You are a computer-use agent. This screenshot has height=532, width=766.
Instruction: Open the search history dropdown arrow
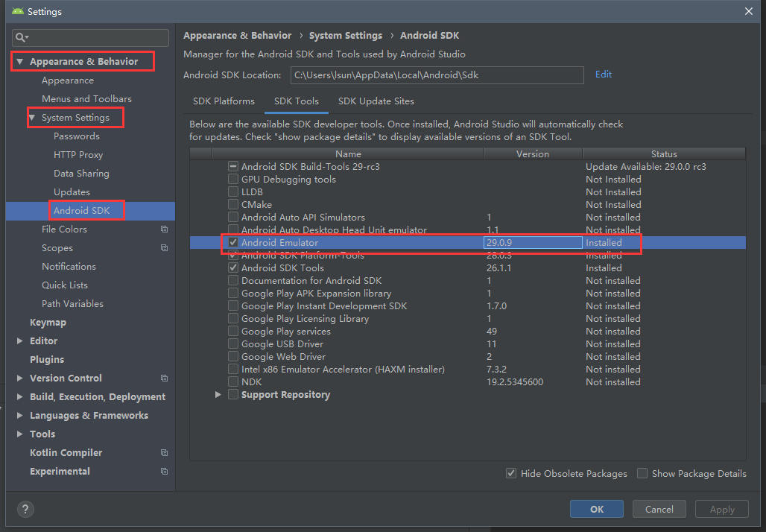pos(27,37)
